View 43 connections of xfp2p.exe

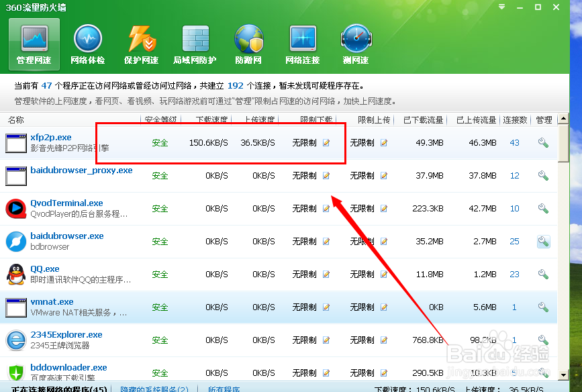[514, 142]
